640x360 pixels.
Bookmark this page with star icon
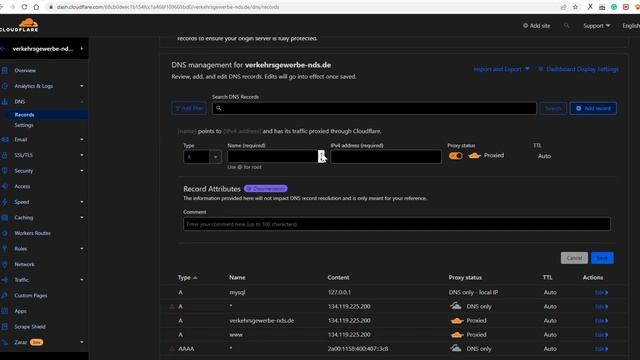576,7
